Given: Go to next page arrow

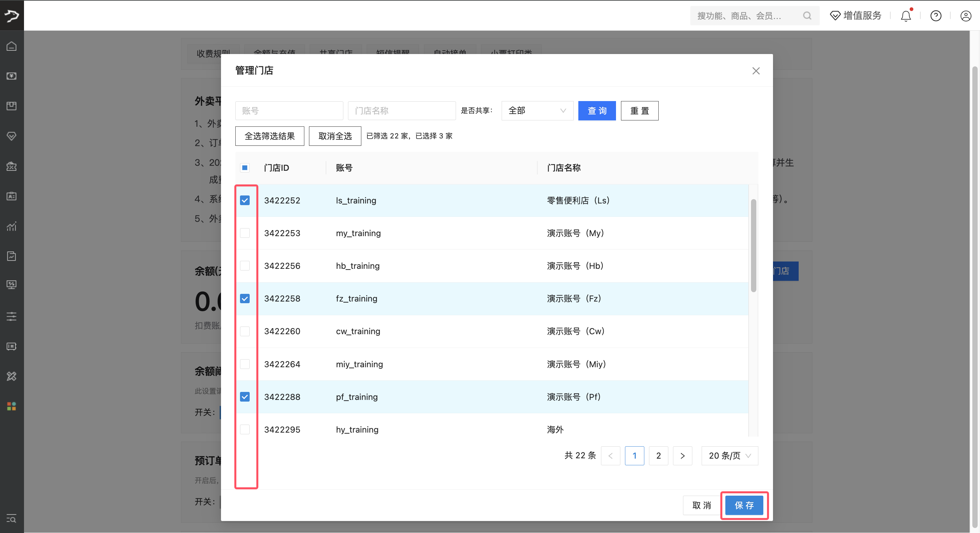Looking at the screenshot, I should pos(682,456).
